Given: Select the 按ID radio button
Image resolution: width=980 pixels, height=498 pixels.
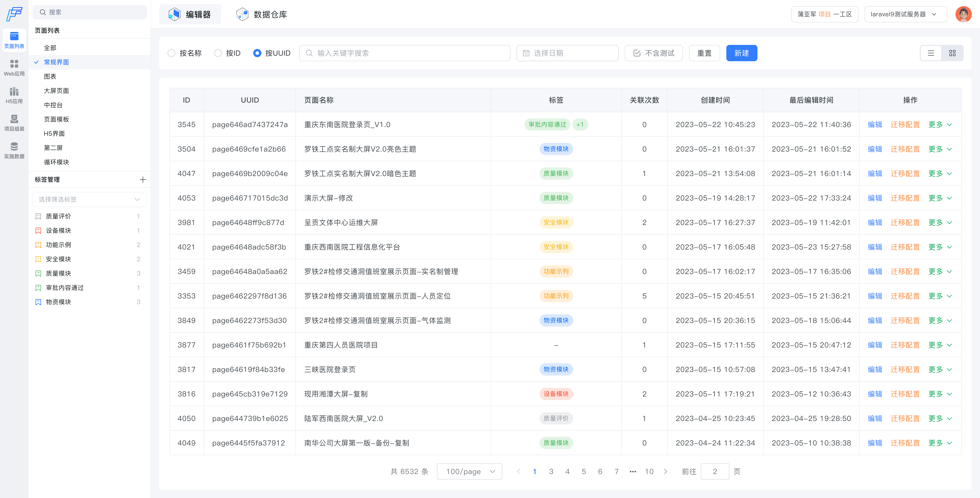Looking at the screenshot, I should pos(218,53).
